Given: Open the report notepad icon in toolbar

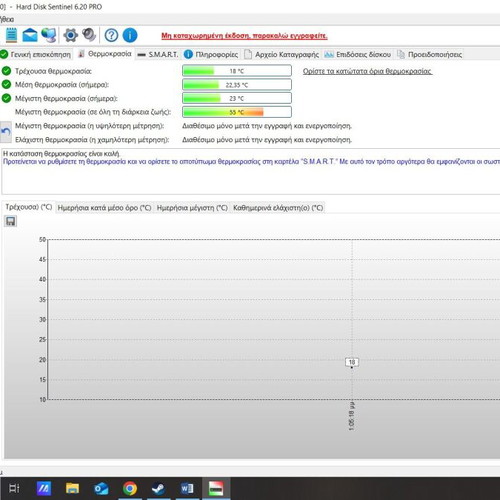Looking at the screenshot, I should click(x=11, y=35).
